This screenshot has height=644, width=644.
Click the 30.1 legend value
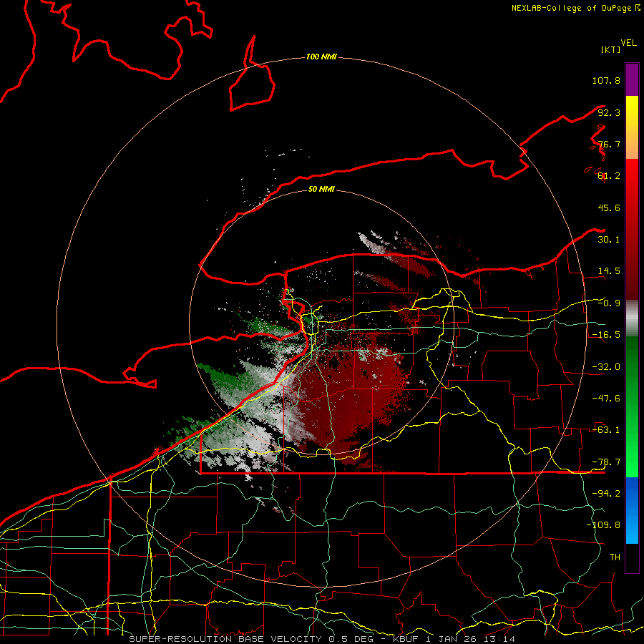tap(609, 240)
